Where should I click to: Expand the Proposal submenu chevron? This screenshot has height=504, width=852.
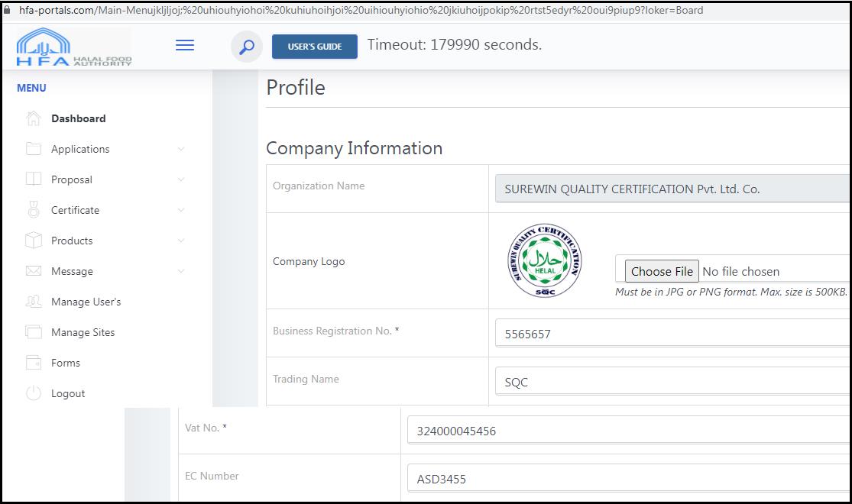[x=181, y=179]
